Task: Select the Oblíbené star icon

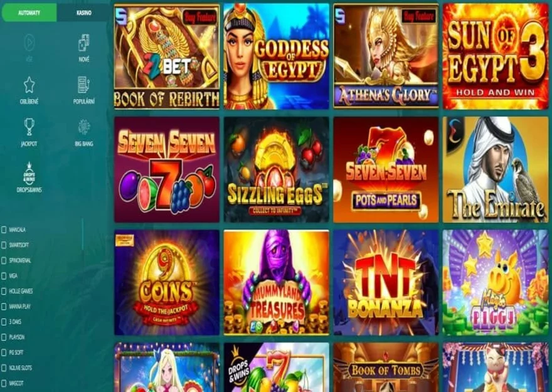Action: click(29, 85)
